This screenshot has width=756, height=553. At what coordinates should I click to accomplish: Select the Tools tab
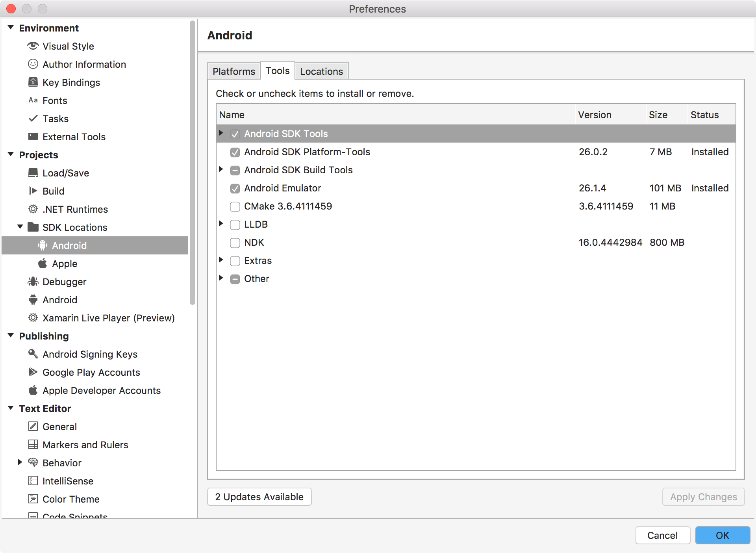[278, 71]
